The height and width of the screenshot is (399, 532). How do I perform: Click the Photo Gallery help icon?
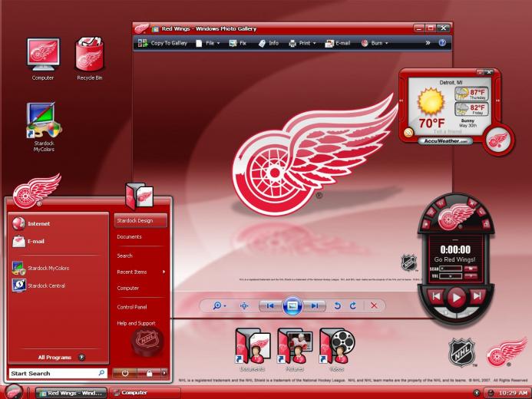click(x=442, y=43)
